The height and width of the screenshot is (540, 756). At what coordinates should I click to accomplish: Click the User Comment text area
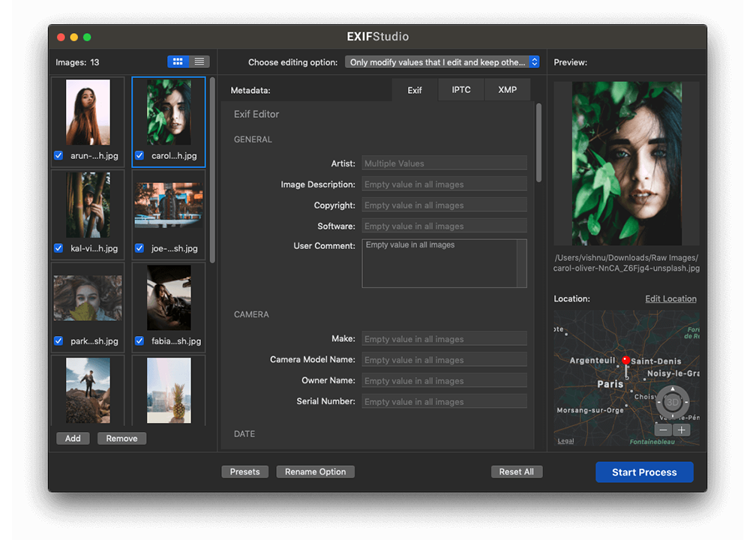[444, 263]
